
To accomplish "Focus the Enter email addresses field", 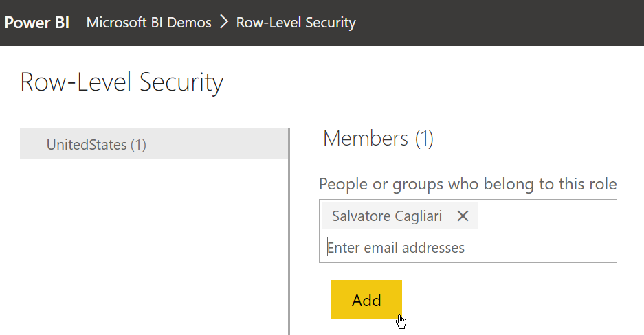I will tap(468, 248).
